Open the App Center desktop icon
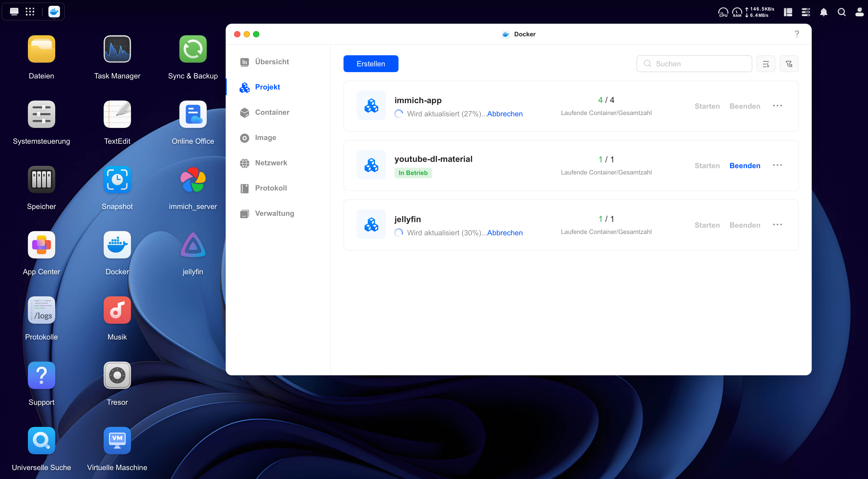Screen dimensions: 868x479 (42, 245)
